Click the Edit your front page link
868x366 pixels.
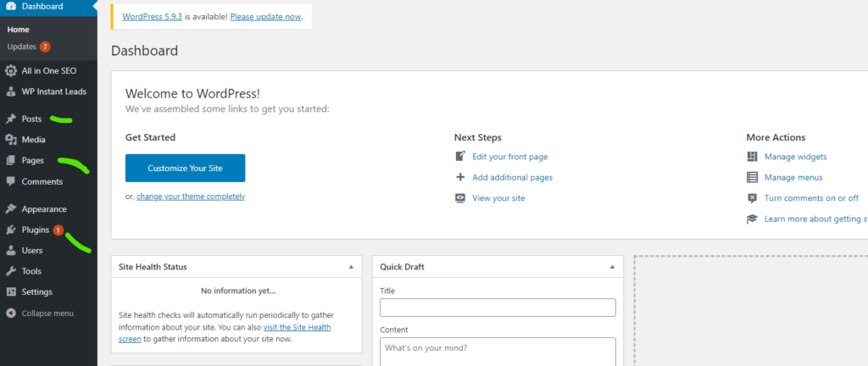click(509, 157)
